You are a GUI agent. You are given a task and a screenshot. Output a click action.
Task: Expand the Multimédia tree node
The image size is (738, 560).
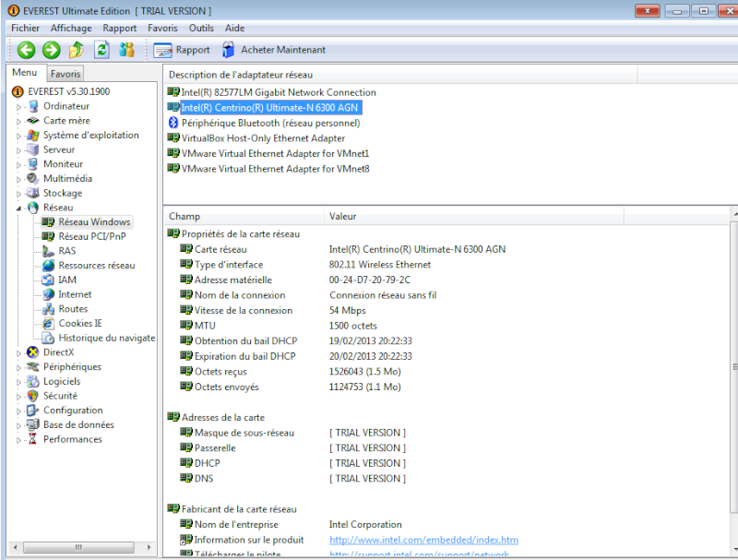(x=18, y=180)
